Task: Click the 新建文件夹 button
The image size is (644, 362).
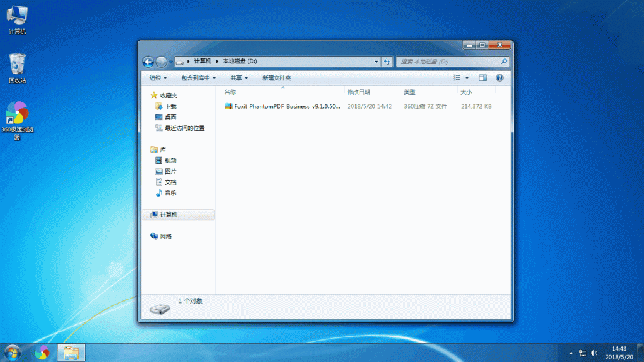Action: 277,78
